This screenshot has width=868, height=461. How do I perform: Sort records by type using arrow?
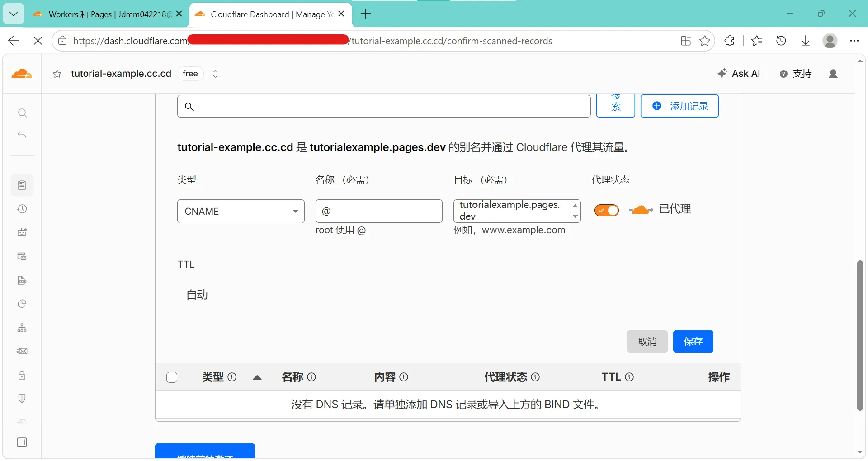pyautogui.click(x=257, y=377)
